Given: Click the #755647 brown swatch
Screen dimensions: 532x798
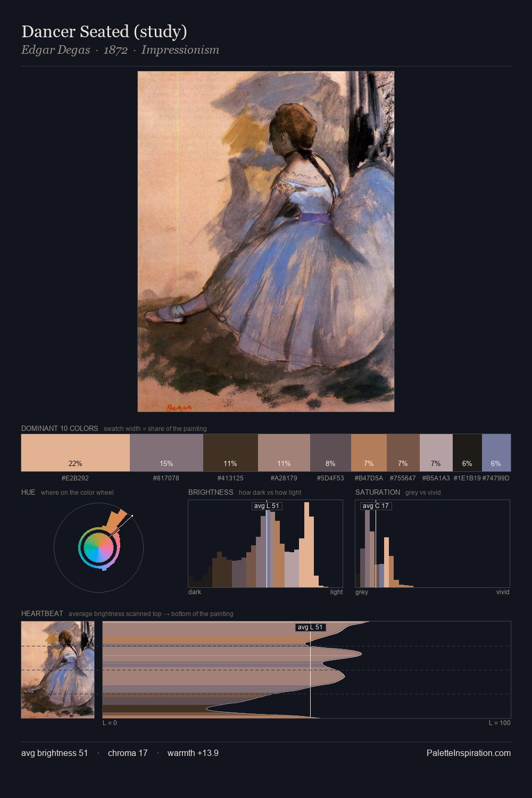Looking at the screenshot, I should [x=403, y=453].
